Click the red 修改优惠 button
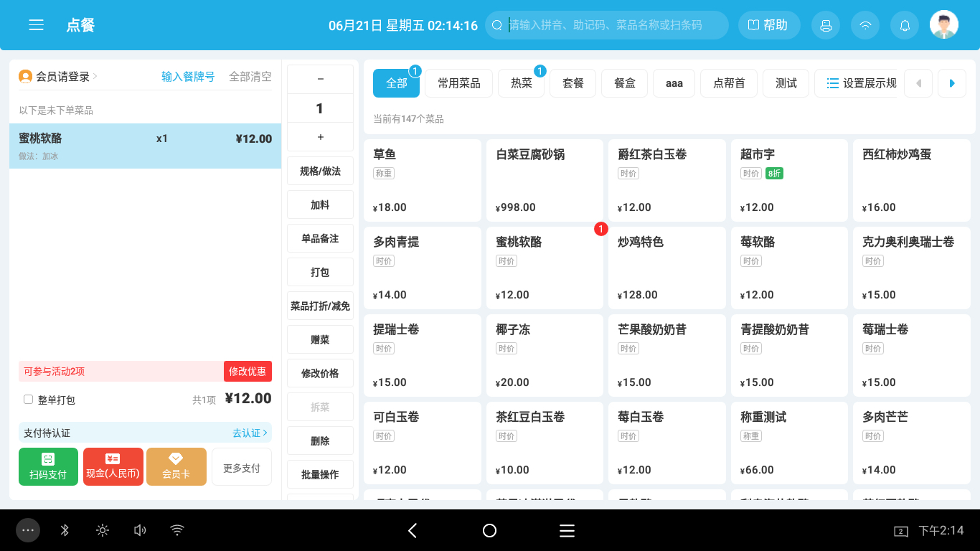Viewport: 980px width, 551px height. (x=248, y=371)
